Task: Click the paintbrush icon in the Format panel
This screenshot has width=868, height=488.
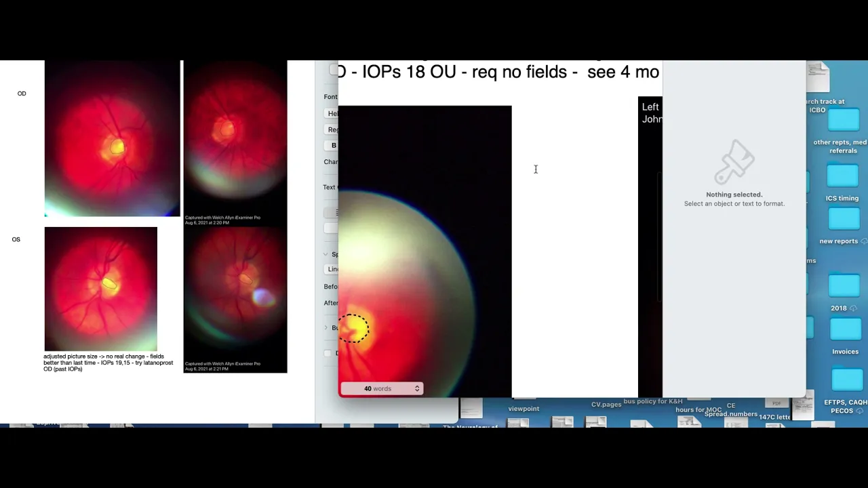Action: click(734, 161)
